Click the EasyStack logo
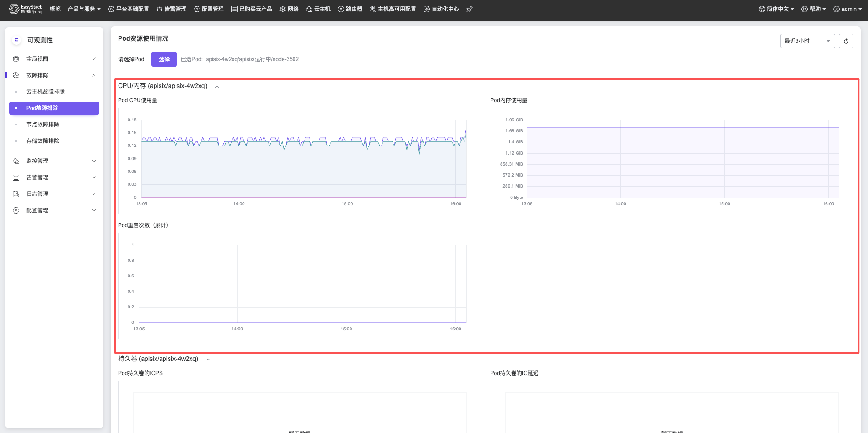Image resolution: width=868 pixels, height=433 pixels. [x=26, y=9]
